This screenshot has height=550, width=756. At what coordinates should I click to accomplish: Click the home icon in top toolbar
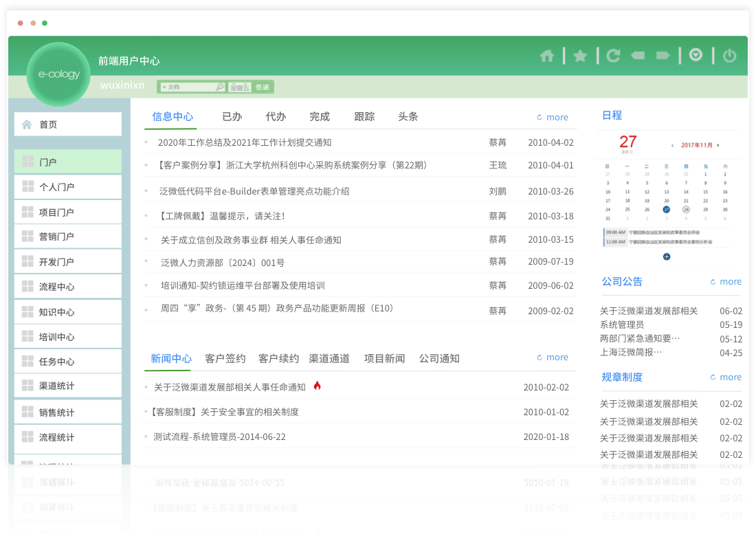[x=547, y=56]
